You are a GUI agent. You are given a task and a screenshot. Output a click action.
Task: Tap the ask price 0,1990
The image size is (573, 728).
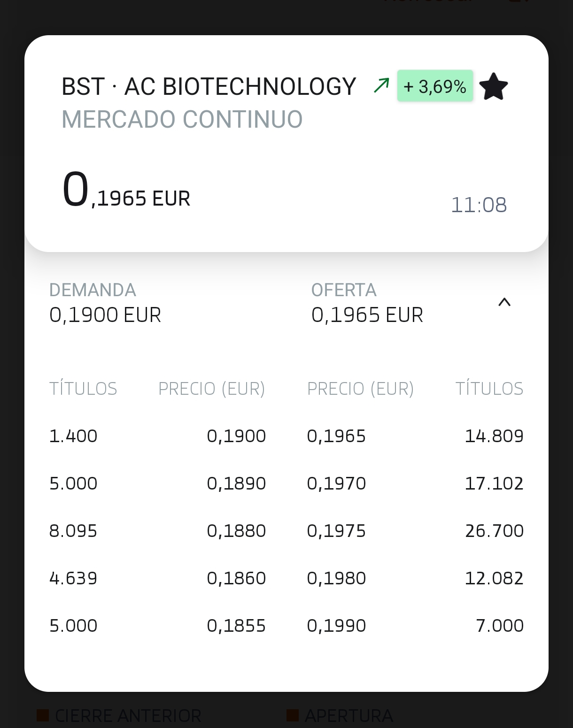pos(336,626)
